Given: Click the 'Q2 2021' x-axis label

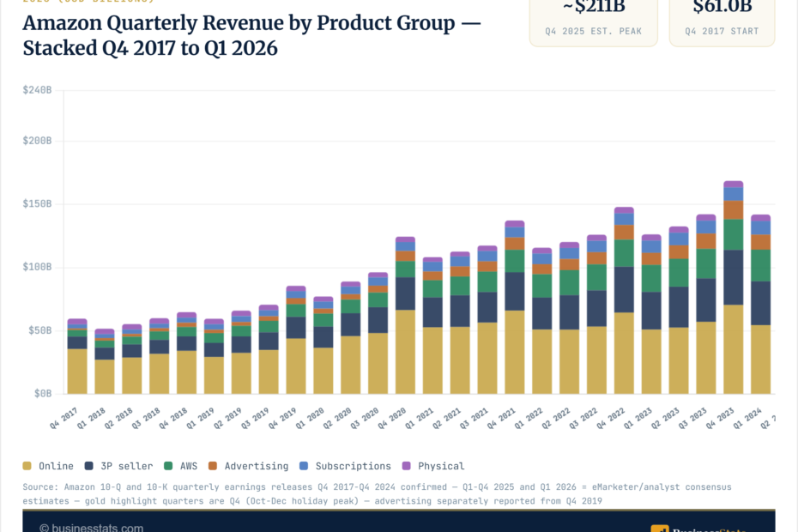Looking at the screenshot, I should [446, 418].
